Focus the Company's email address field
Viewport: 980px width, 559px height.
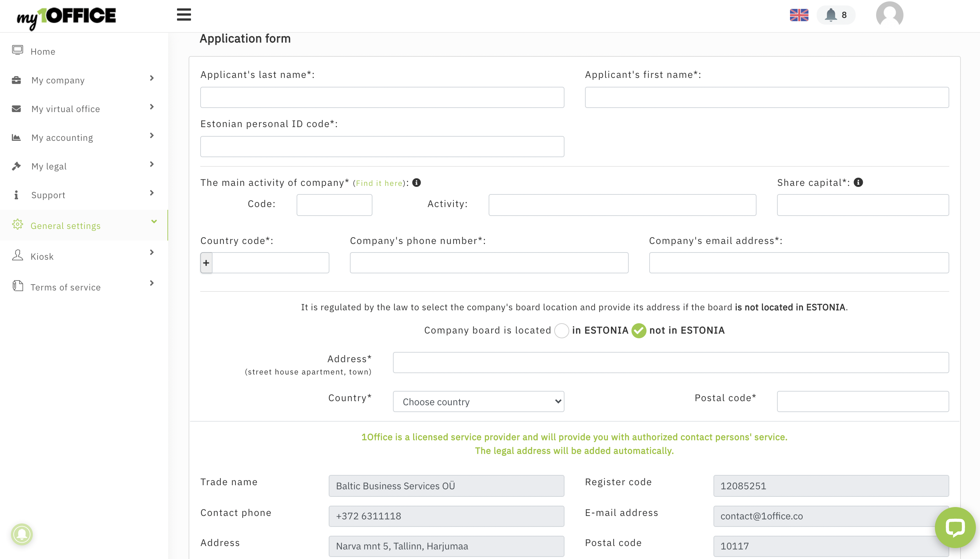[x=799, y=263]
